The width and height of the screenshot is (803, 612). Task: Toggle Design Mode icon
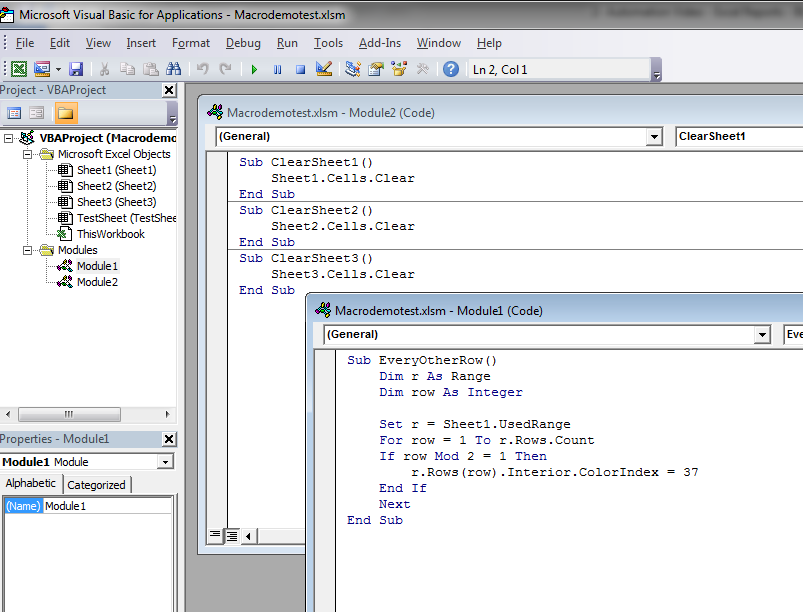click(324, 69)
